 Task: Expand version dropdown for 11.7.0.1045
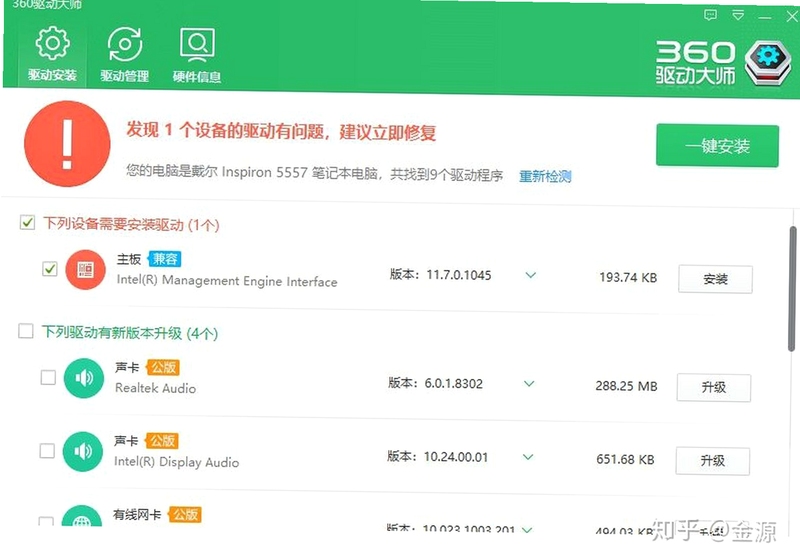tap(531, 275)
